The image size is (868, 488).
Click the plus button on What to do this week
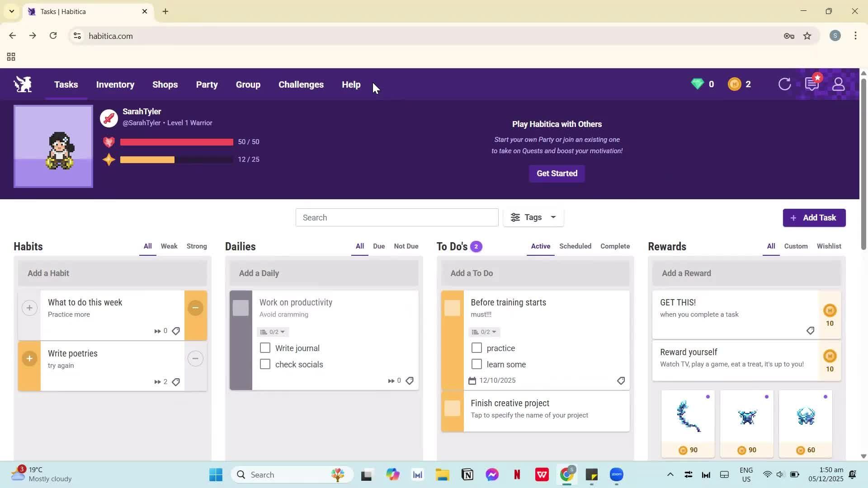coord(29,308)
